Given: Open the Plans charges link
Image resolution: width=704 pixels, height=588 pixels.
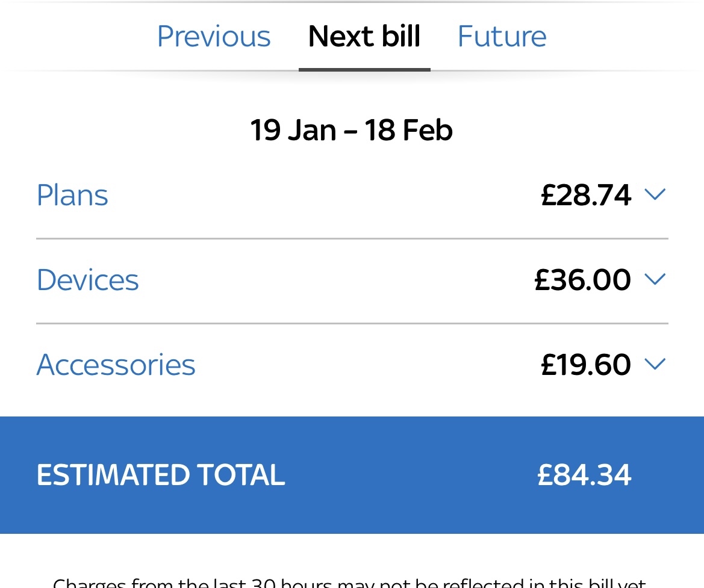Looking at the screenshot, I should 72,194.
